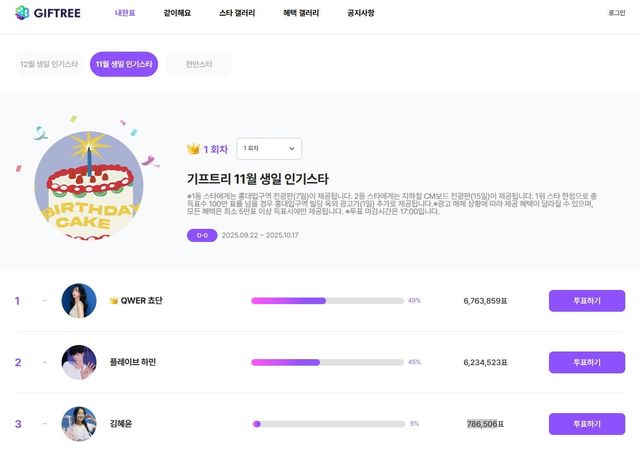The image size is (640, 455).
Task: Open the 혜택 갤러리 page
Action: (300, 13)
